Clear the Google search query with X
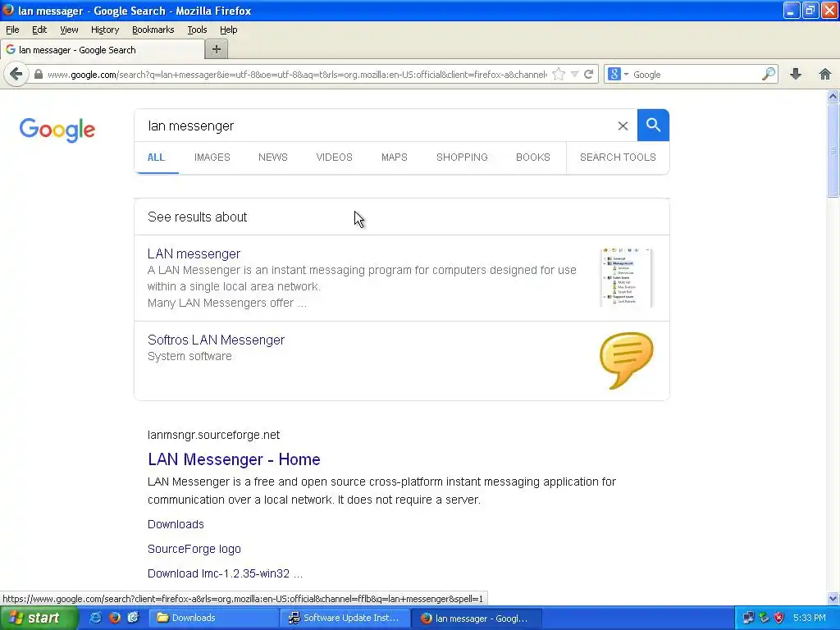 click(x=623, y=126)
